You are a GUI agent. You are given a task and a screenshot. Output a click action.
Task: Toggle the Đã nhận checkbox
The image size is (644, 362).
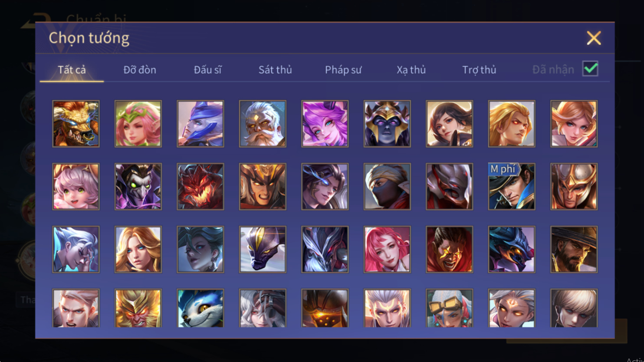590,69
